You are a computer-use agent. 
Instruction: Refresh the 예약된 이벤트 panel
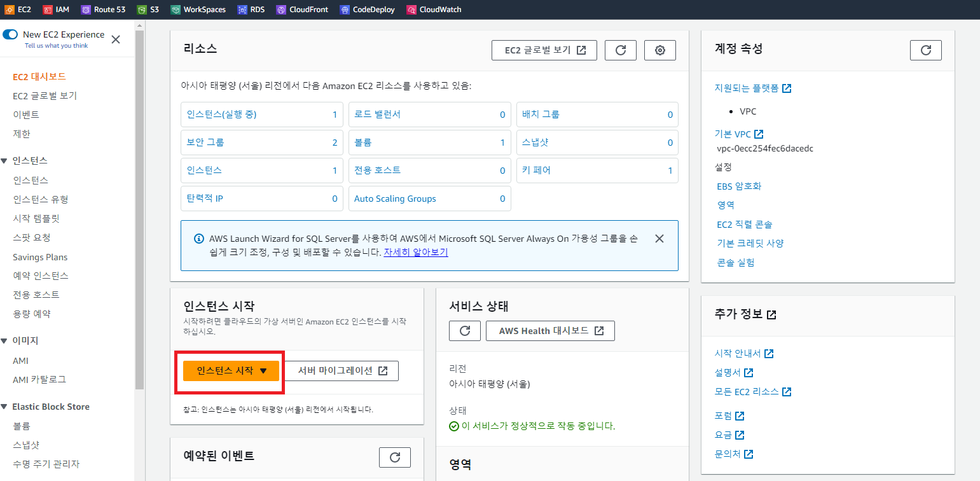[x=395, y=457]
